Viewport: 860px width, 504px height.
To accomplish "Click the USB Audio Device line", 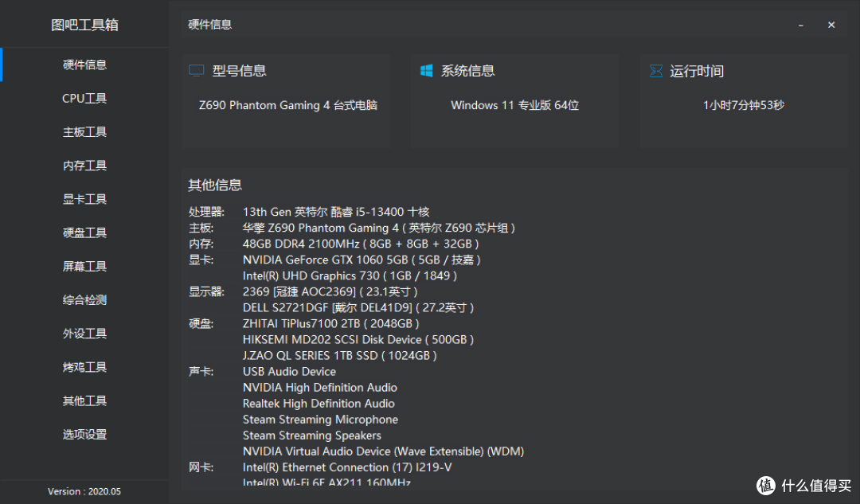I will (289, 371).
